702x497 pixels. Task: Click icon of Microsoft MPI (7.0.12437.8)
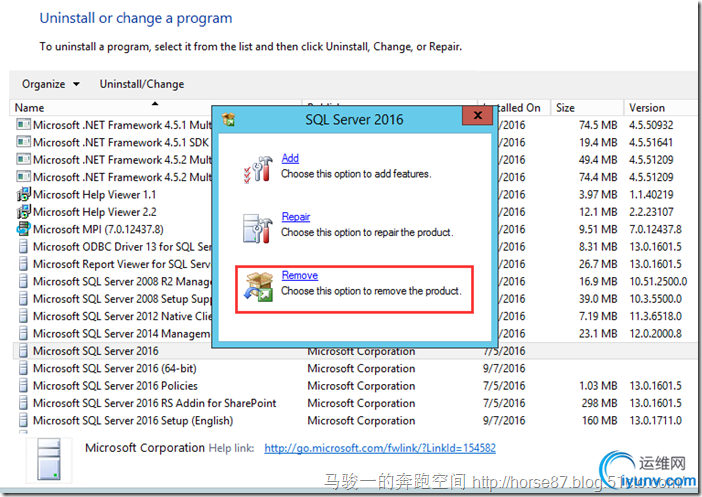pos(23,229)
